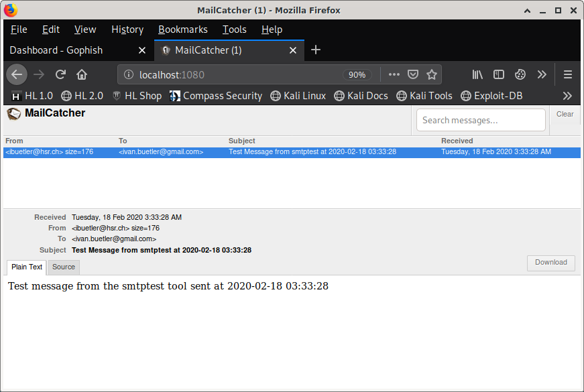Screen dimensions: 584x392
Task: Reload the current MailCatcher page
Action: click(x=60, y=74)
